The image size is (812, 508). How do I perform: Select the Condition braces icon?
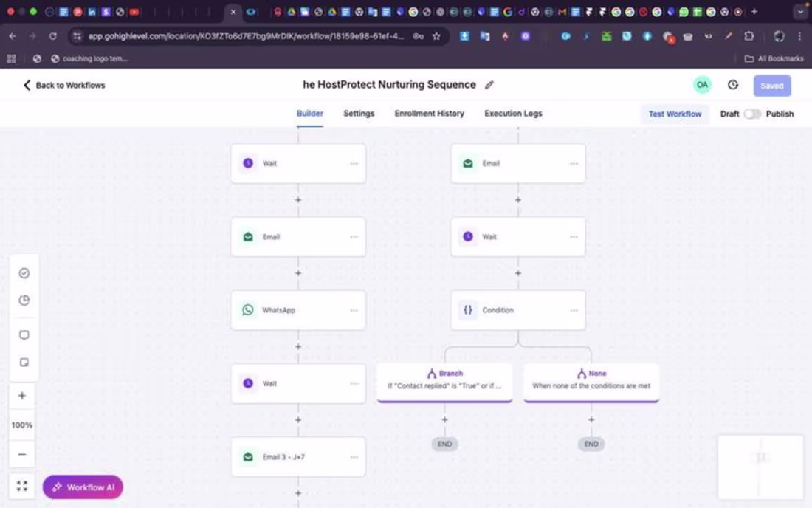467,309
